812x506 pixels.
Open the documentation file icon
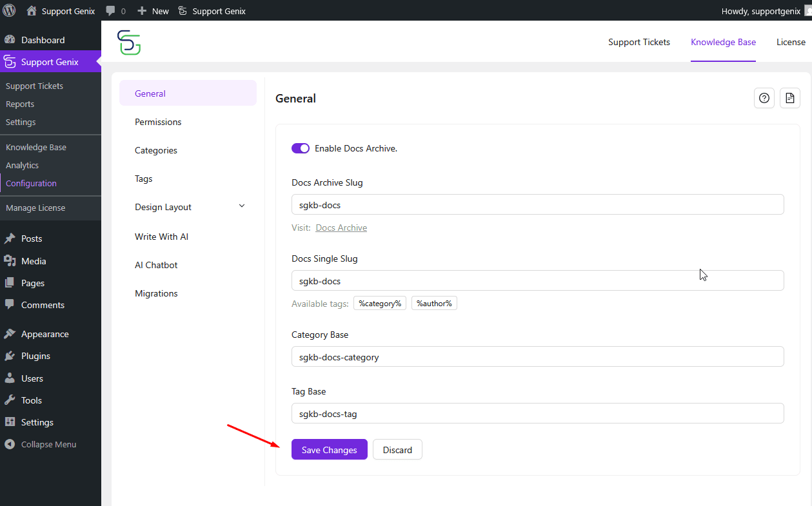point(790,98)
